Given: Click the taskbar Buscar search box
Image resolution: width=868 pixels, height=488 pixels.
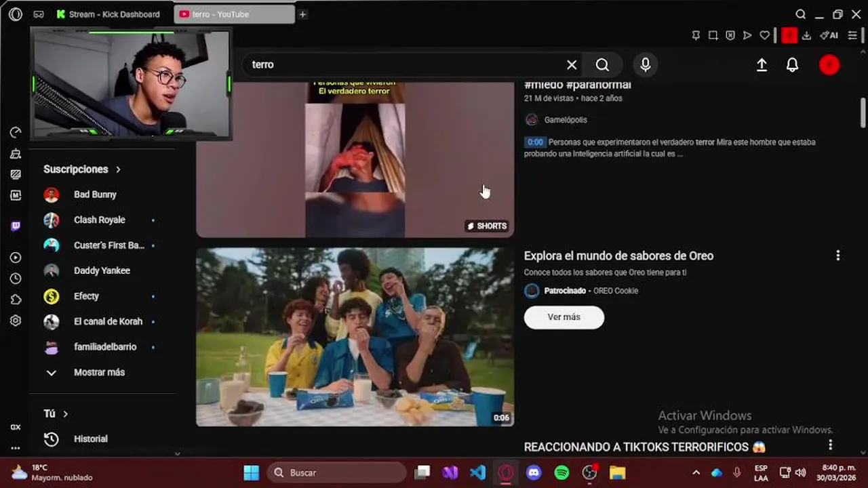Looking at the screenshot, I should point(336,472).
